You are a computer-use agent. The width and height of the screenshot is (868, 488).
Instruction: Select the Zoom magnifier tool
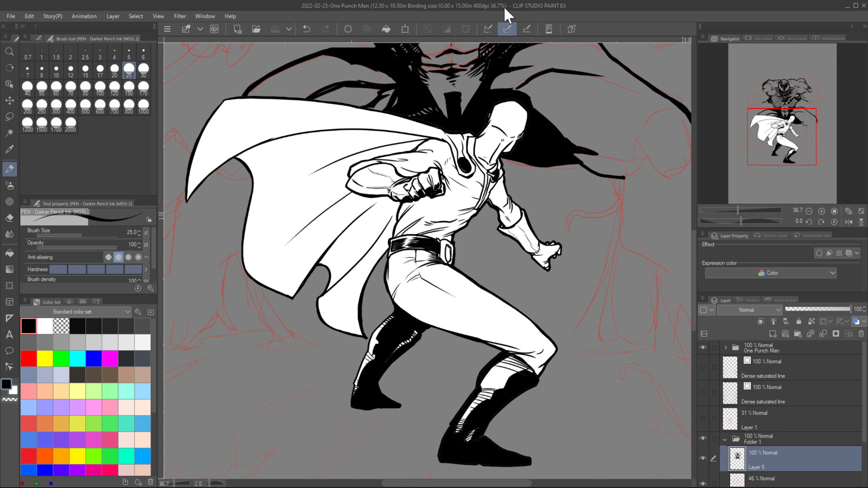[9, 52]
